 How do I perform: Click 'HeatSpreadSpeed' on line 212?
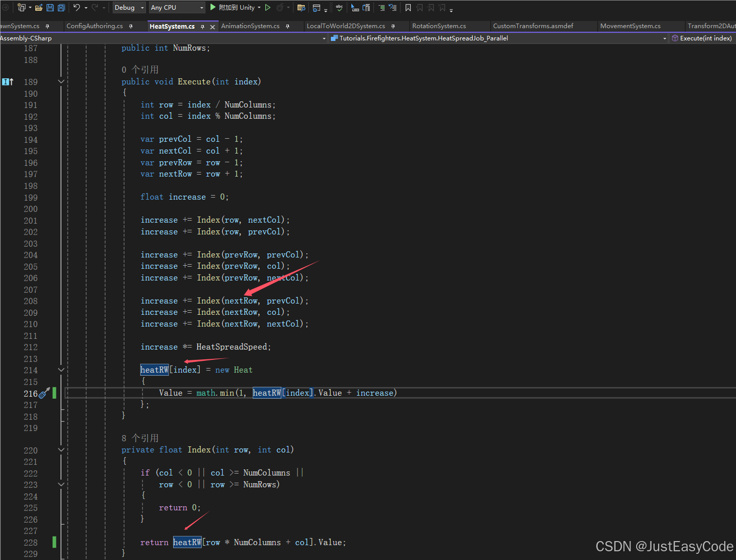pyautogui.click(x=232, y=347)
